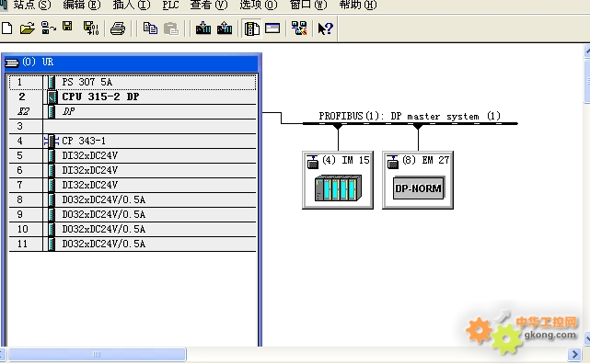Viewport: 590px width, 364px height.
Task: Open the 编辑(E) menu
Action: pos(82,5)
